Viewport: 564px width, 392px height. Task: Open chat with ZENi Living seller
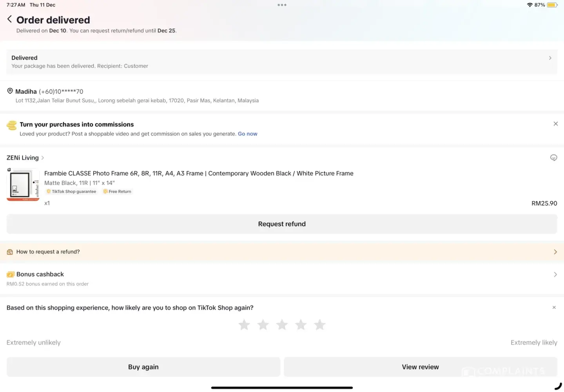coord(553,158)
